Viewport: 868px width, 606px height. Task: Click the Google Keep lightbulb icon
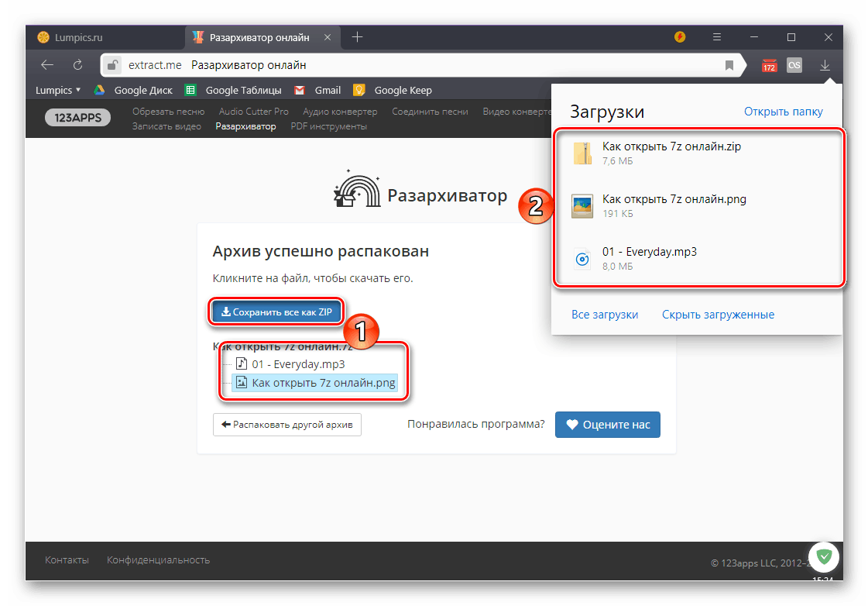(x=359, y=90)
